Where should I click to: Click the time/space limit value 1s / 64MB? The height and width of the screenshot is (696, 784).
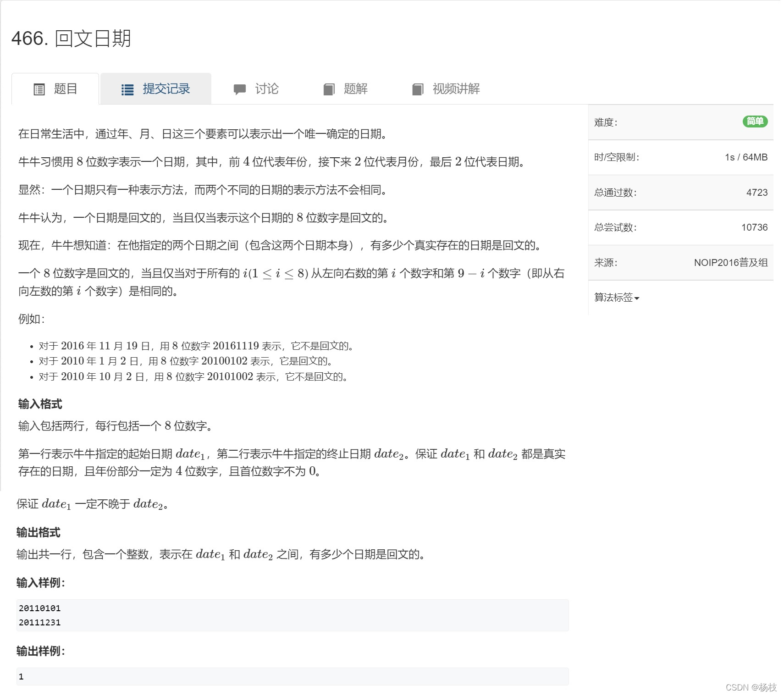[746, 157]
